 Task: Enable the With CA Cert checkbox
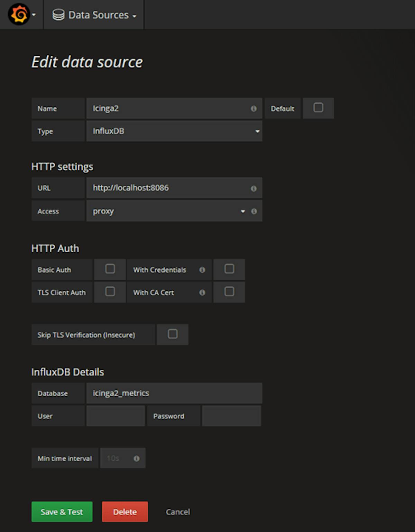click(229, 292)
